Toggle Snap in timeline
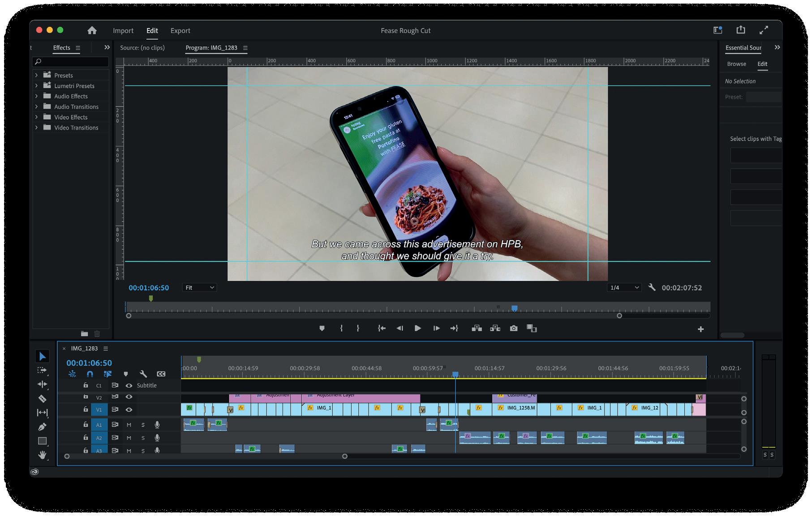 tap(90, 374)
